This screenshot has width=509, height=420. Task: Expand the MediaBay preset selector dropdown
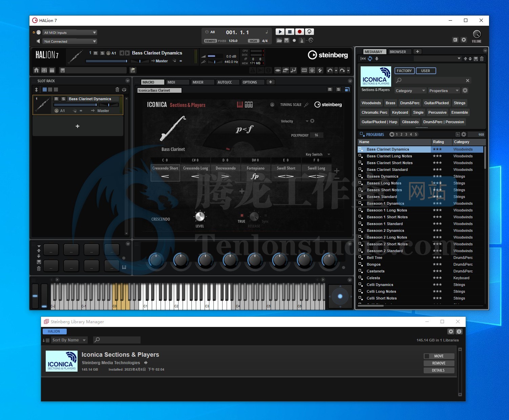coord(459,59)
